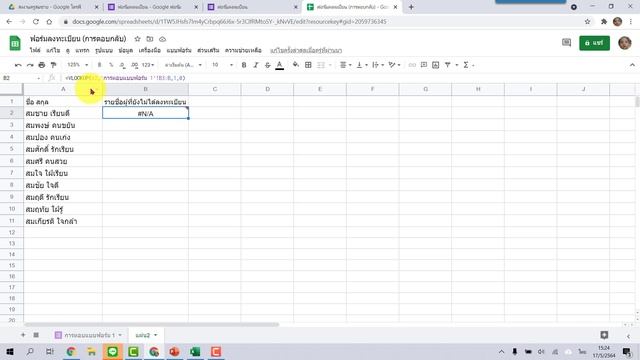Image resolution: width=640 pixels, height=360 pixels.
Task: Open the font family dropdown
Action: 183,65
